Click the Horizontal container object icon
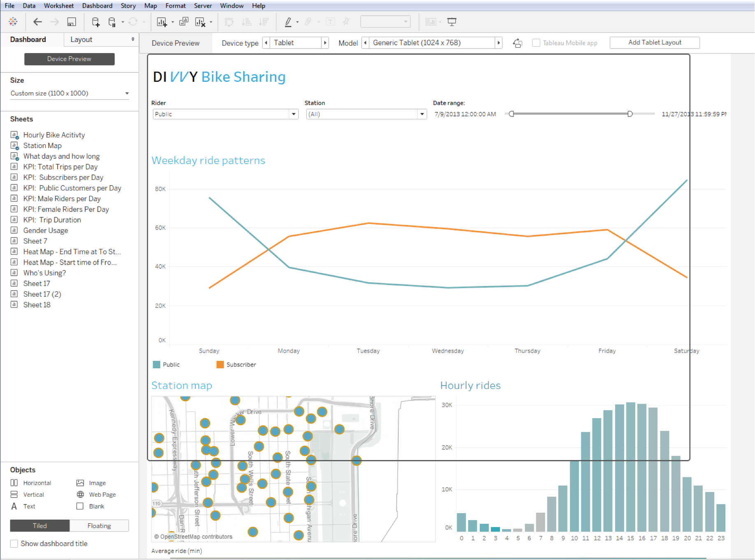755x560 pixels. click(14, 483)
